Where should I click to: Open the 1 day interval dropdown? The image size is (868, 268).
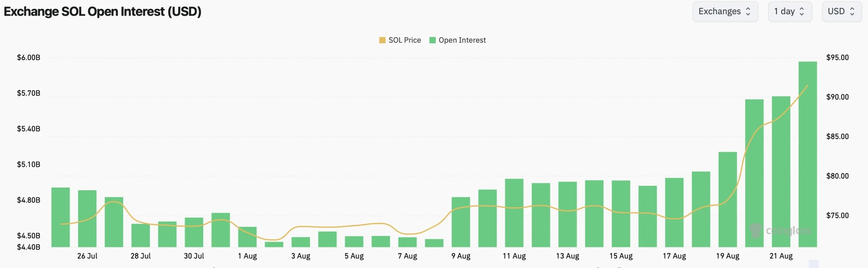(790, 12)
